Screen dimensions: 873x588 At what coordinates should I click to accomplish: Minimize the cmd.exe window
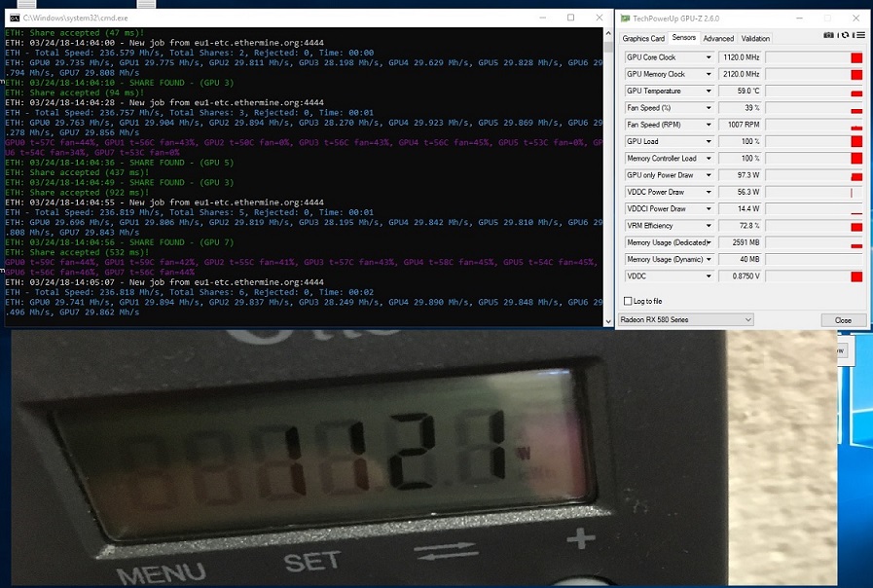click(x=544, y=18)
